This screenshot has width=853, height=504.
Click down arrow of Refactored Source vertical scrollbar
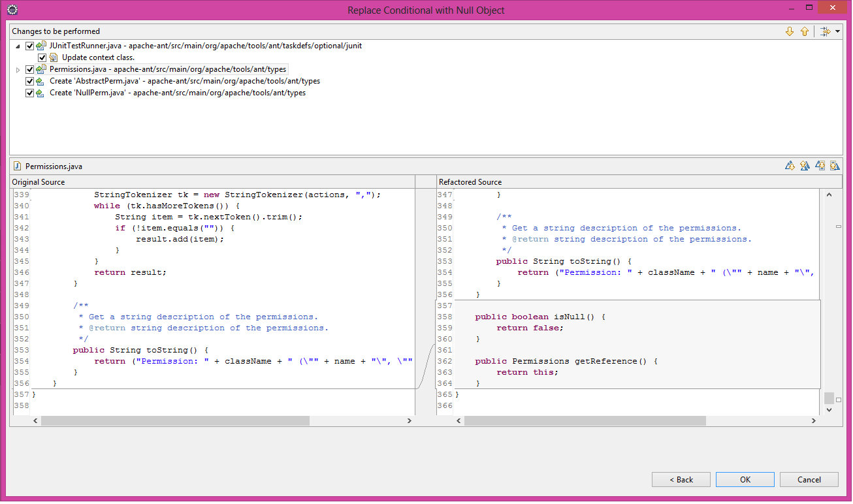829,409
